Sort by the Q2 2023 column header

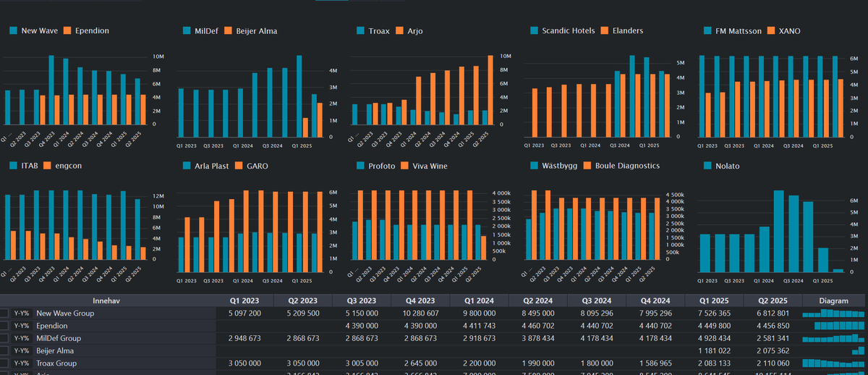pyautogui.click(x=303, y=300)
